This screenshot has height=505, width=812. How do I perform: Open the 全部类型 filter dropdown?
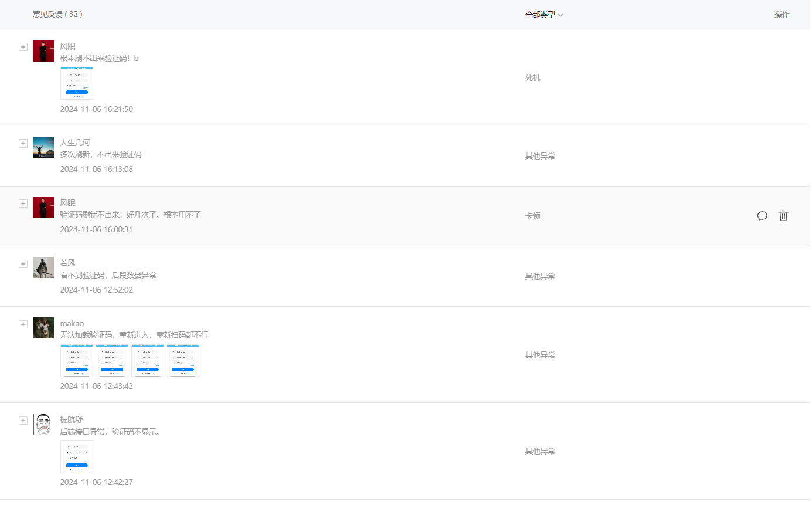(x=543, y=15)
